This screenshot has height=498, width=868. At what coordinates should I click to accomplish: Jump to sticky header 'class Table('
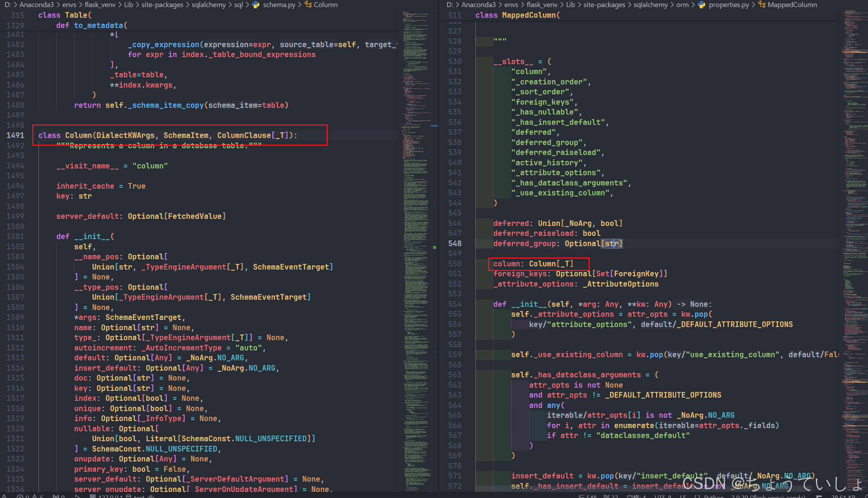[x=65, y=15]
